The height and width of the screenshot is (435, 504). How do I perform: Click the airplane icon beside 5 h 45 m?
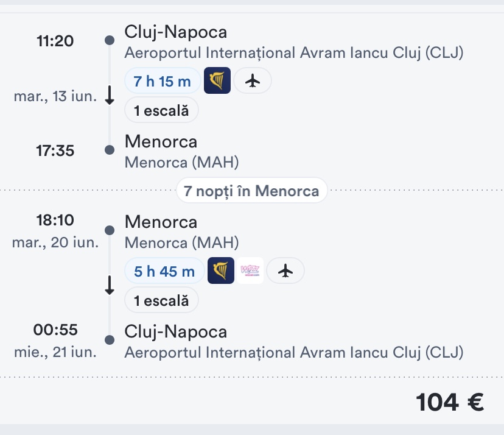coord(285,271)
